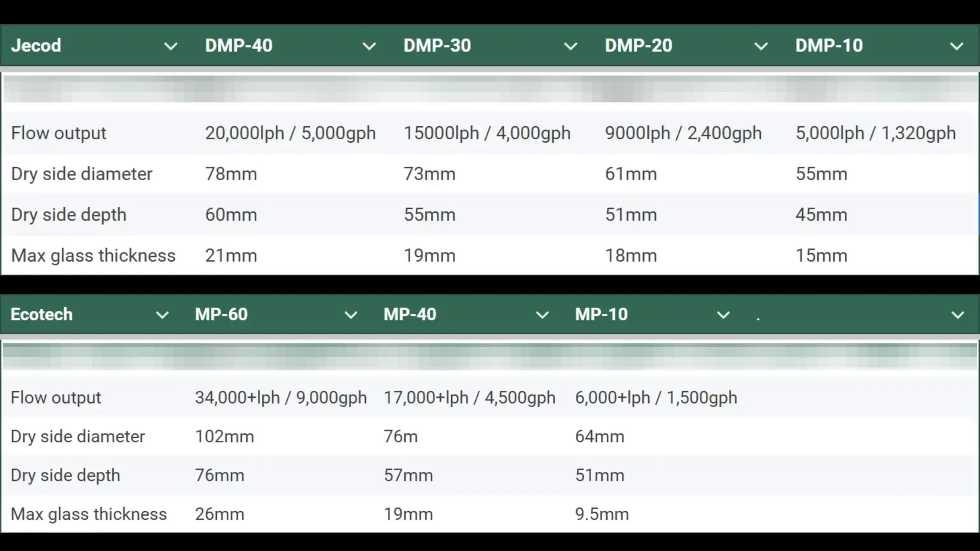The height and width of the screenshot is (551, 980).
Task: Open the DMP-30 dropdown chevron
Action: click(x=570, y=45)
